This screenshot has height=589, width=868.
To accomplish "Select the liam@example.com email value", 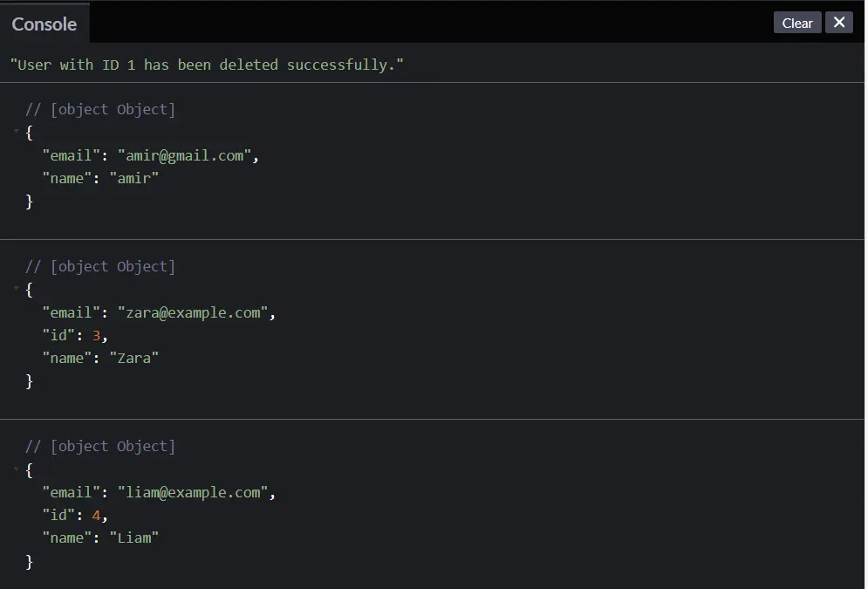I will click(193, 493).
